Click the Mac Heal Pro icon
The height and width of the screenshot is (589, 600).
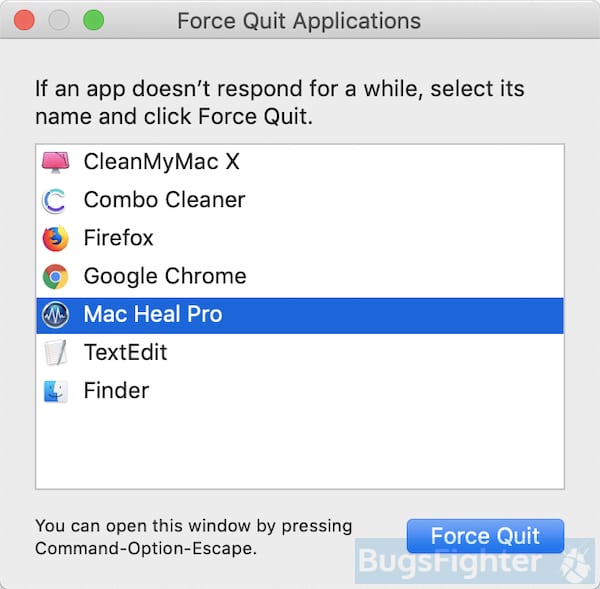(55, 314)
